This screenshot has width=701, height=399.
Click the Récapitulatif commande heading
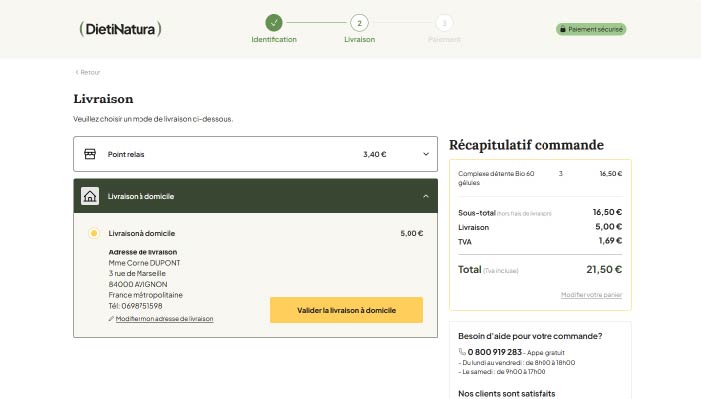[526, 144]
